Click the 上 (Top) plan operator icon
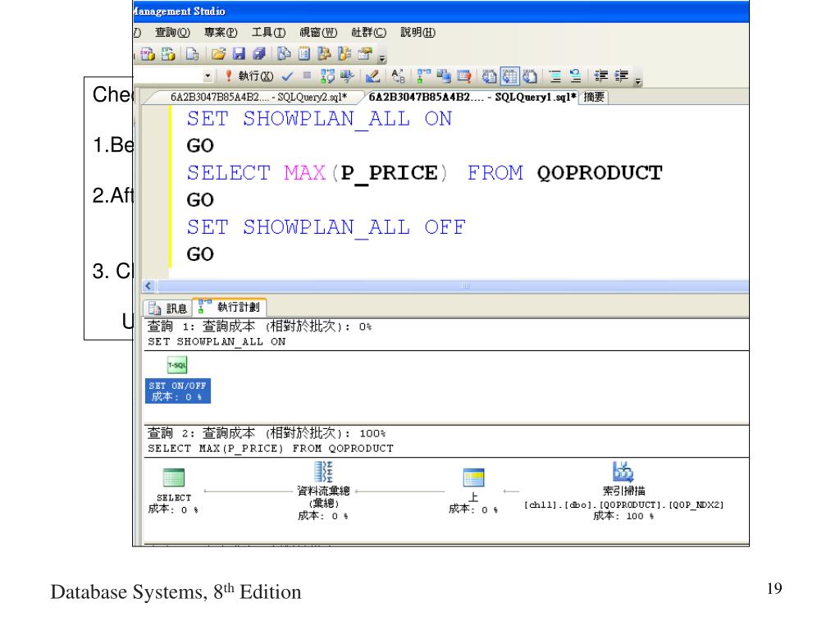The width and height of the screenshot is (840, 630). 473,477
